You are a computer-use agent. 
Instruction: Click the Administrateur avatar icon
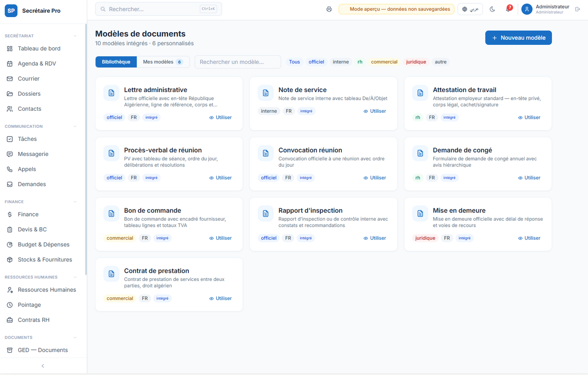click(527, 9)
